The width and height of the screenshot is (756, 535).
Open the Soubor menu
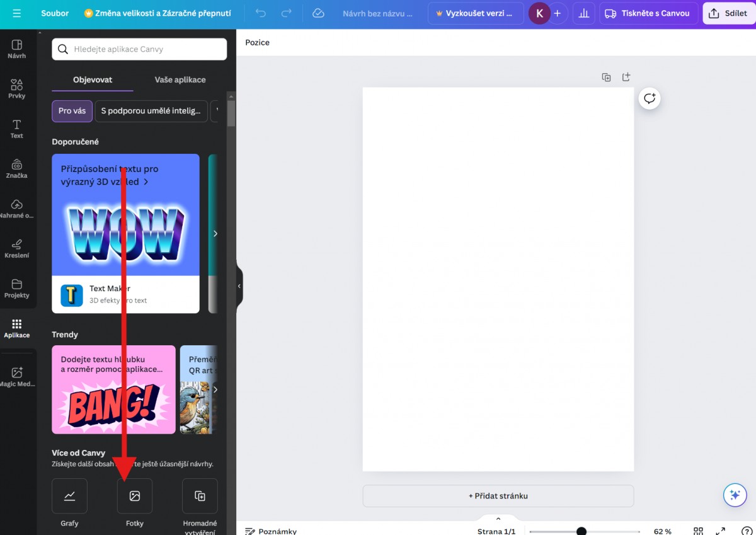[55, 13]
